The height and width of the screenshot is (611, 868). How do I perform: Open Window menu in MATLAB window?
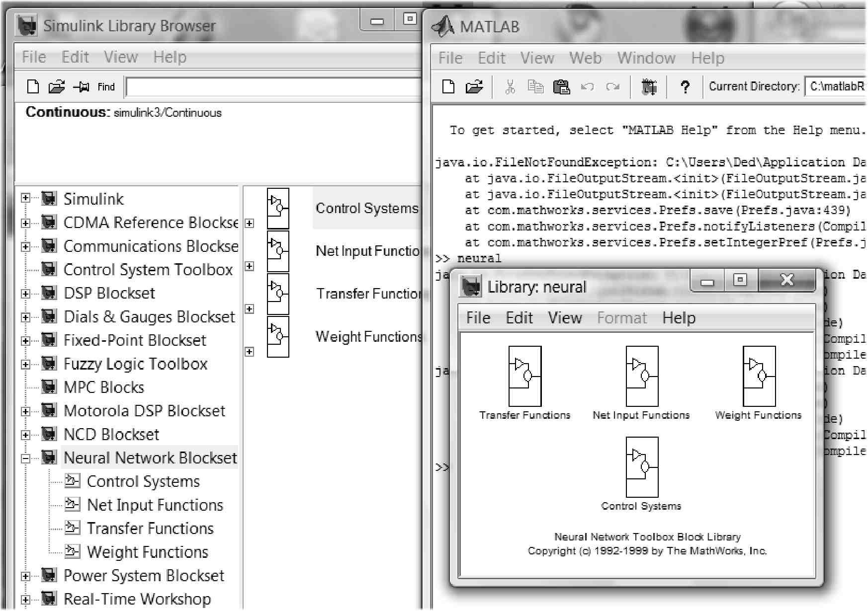coord(646,58)
